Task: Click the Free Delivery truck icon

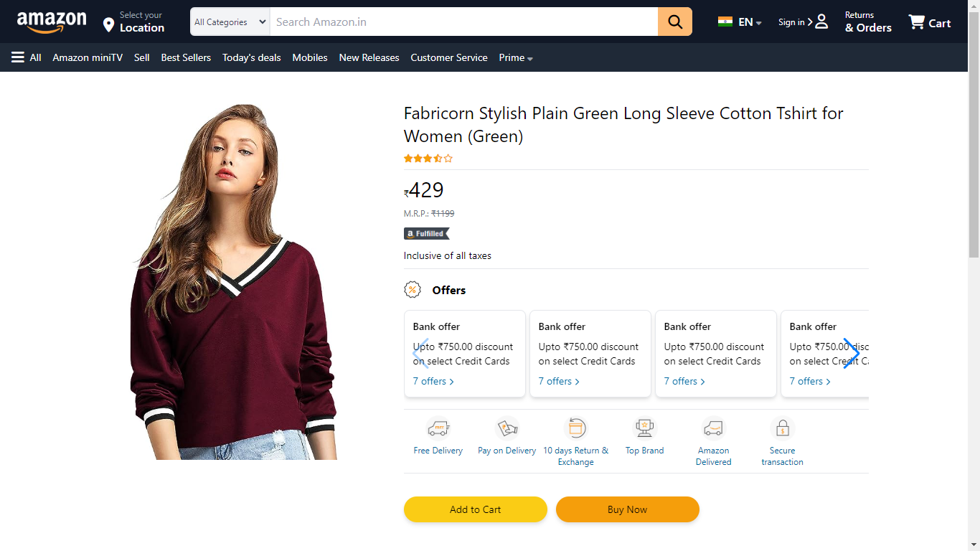Action: pos(438,429)
